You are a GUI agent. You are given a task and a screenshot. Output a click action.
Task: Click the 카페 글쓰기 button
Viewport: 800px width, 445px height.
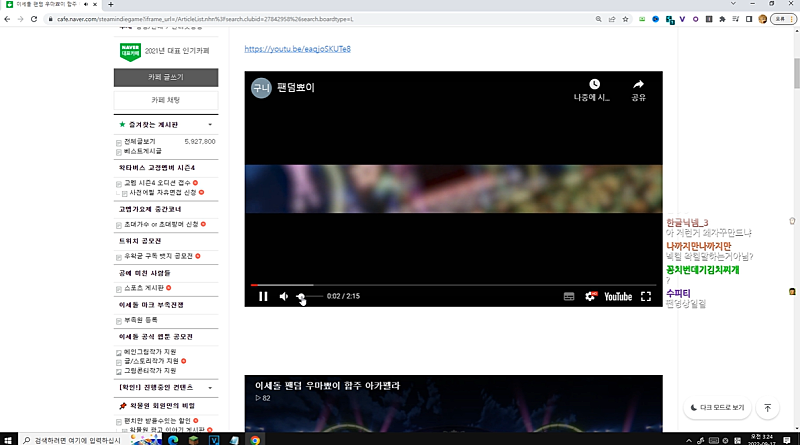[166, 77]
